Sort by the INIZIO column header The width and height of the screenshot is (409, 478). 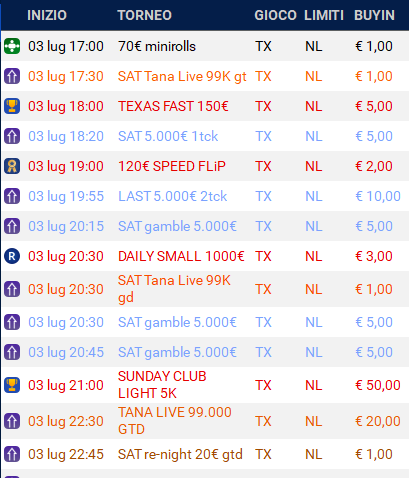(x=47, y=15)
